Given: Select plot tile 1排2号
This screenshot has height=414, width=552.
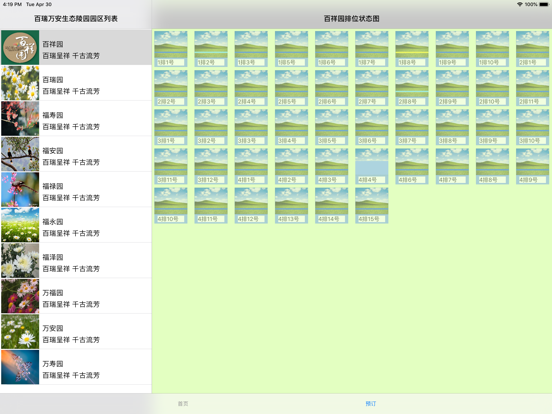Looking at the screenshot, I should pos(211,49).
